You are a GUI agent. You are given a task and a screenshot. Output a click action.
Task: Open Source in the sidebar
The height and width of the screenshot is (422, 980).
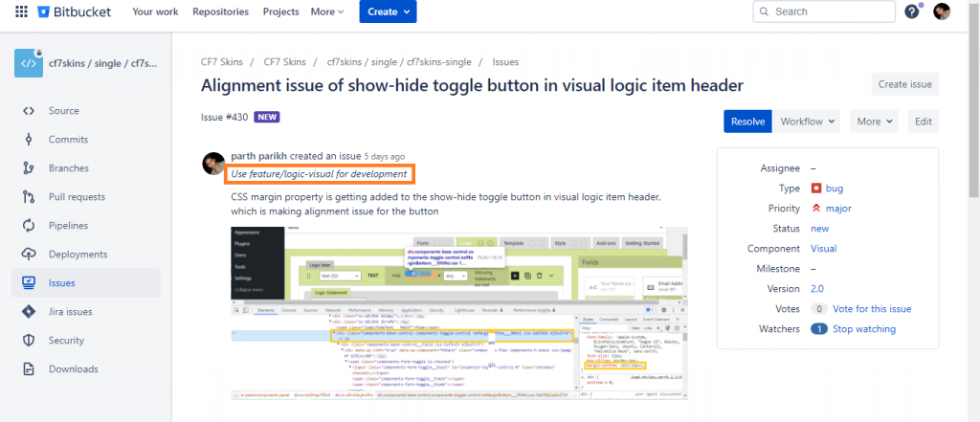tap(63, 111)
